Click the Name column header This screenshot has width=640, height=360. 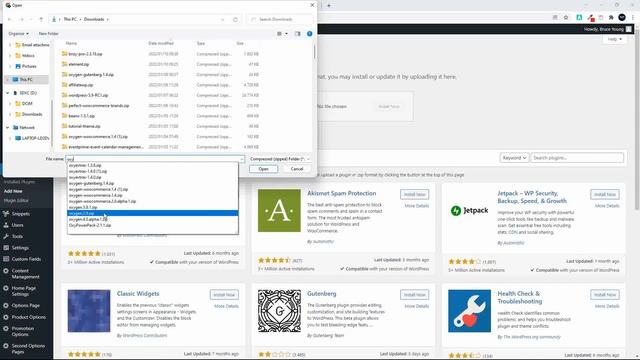[71, 43]
